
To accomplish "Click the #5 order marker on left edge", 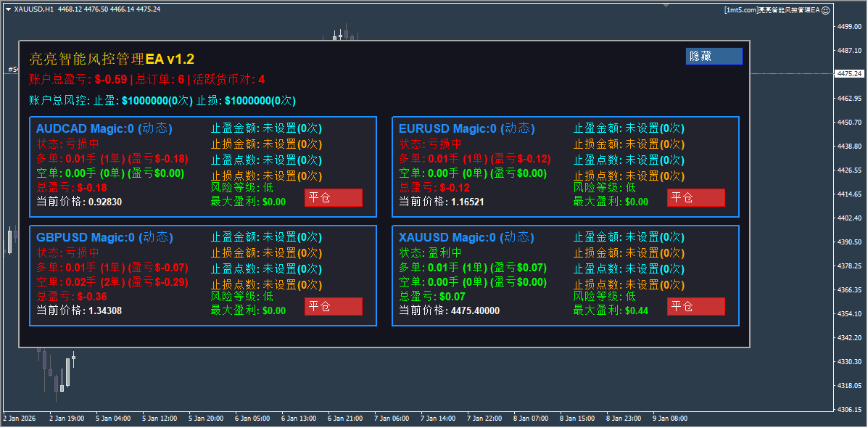I will 12,70.
